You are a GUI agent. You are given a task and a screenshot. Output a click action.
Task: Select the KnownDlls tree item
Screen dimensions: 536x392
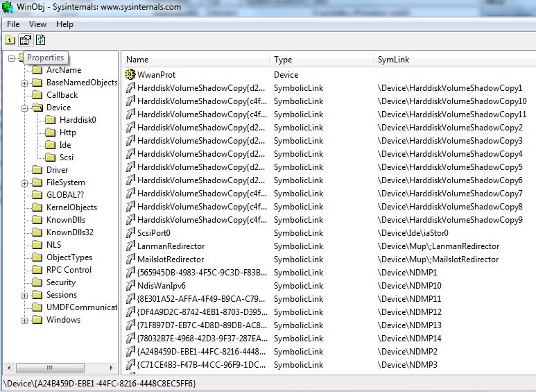[66, 220]
